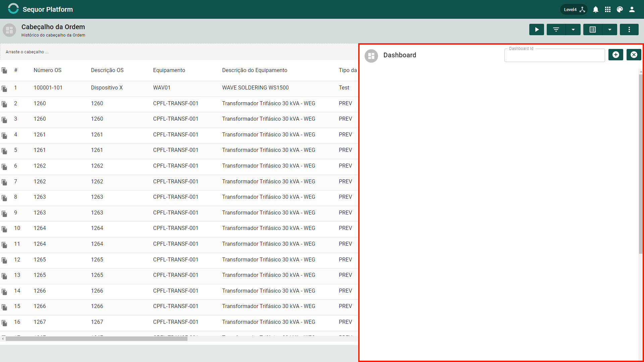The width and height of the screenshot is (644, 362).
Task: Click copy icon for row 4
Action: tap(4, 136)
